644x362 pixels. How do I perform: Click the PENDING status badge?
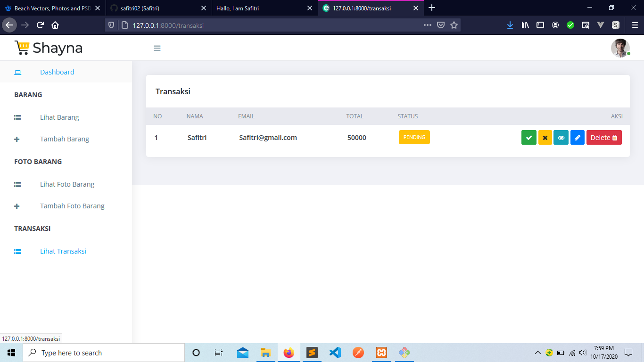(414, 137)
